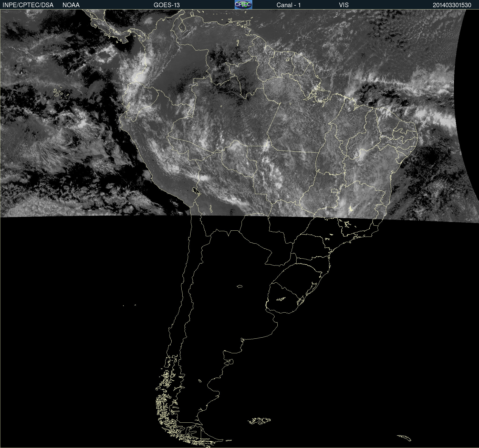
Task: Click the NOAA label in header
Action: pyautogui.click(x=71, y=5)
